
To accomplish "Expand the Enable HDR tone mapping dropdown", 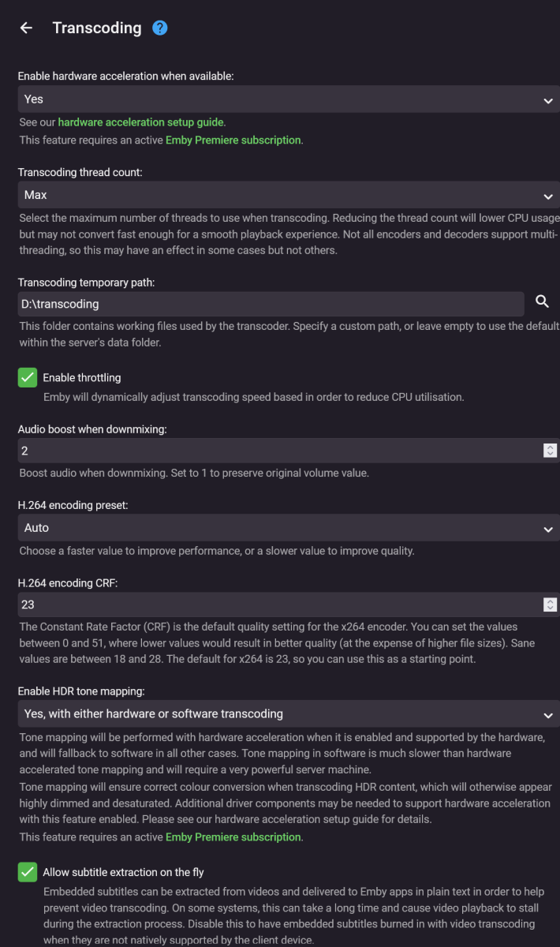I will pyautogui.click(x=288, y=714).
